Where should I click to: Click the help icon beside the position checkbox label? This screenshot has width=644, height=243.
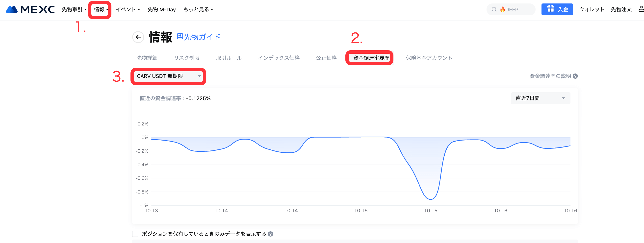[x=271, y=234]
